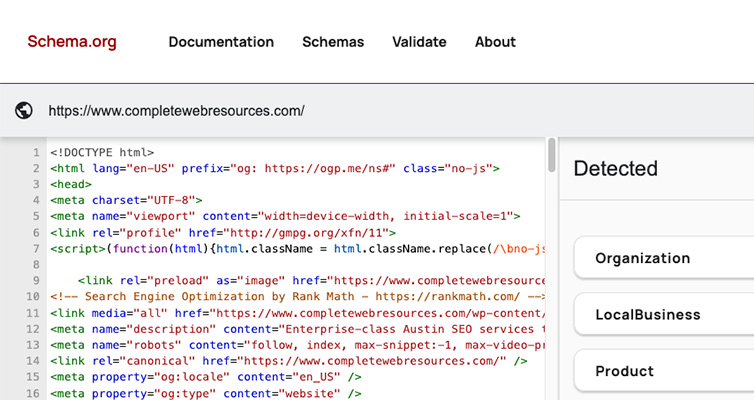
Task: Click the meta viewport line
Action: coord(285,216)
